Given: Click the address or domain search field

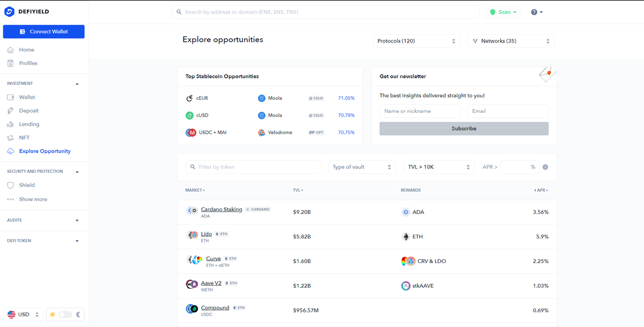Looking at the screenshot, I should pos(326,12).
